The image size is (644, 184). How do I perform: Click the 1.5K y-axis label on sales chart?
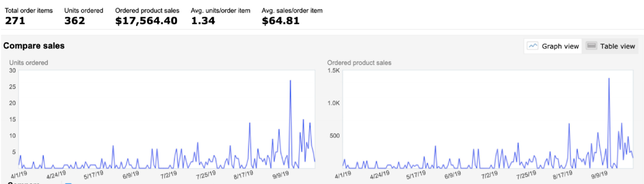333,70
